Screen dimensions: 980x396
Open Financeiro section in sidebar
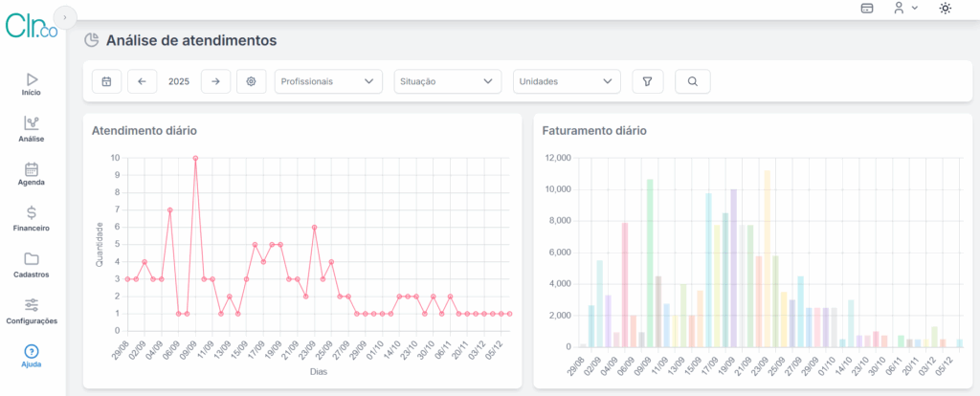(x=32, y=219)
